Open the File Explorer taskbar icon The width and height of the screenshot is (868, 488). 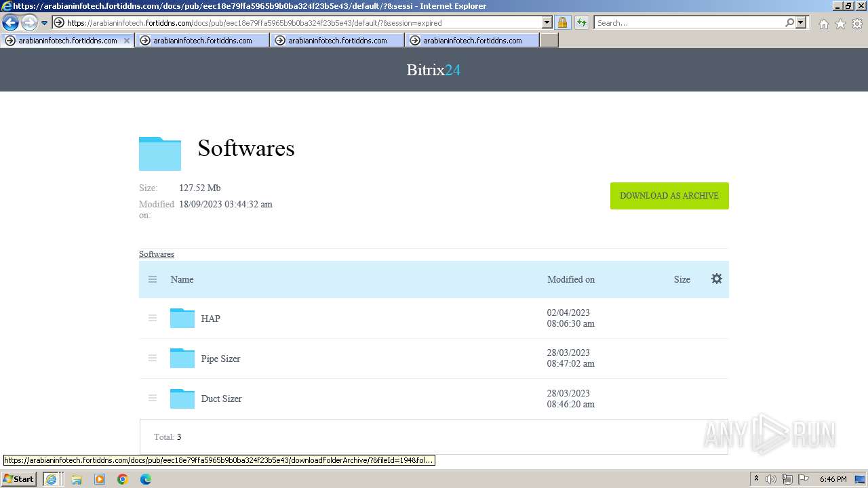coord(77,479)
